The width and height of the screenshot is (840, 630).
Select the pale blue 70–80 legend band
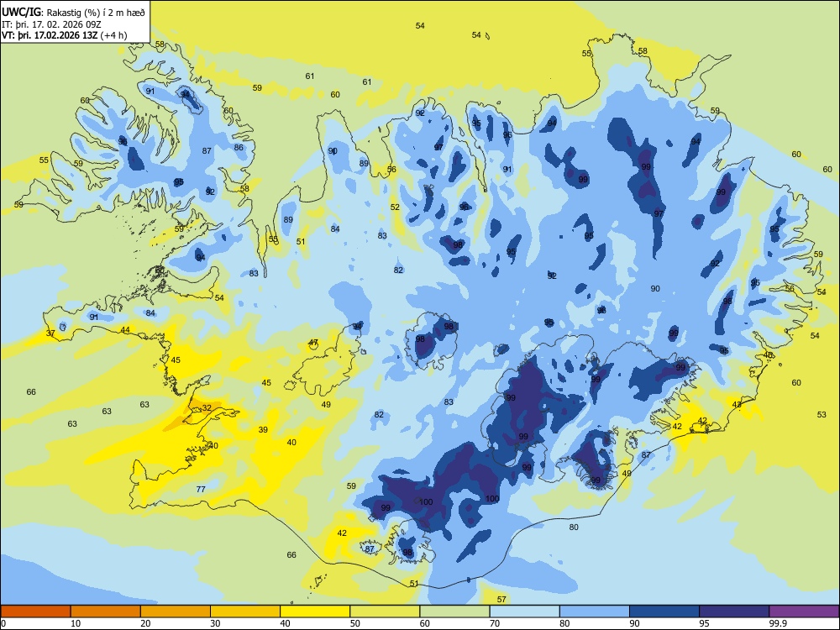524,612
